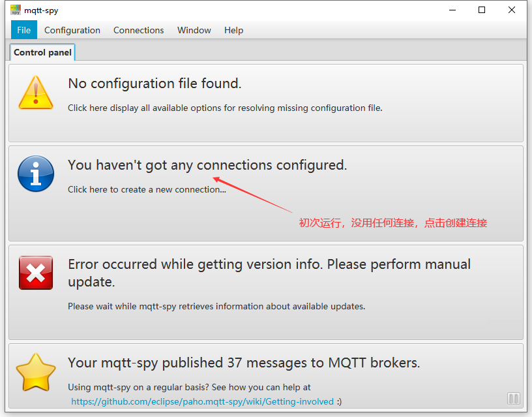Click 'Please wait while mqtt-spy retrieves information' text
Viewport: 532px width, 417px height.
tap(216, 306)
